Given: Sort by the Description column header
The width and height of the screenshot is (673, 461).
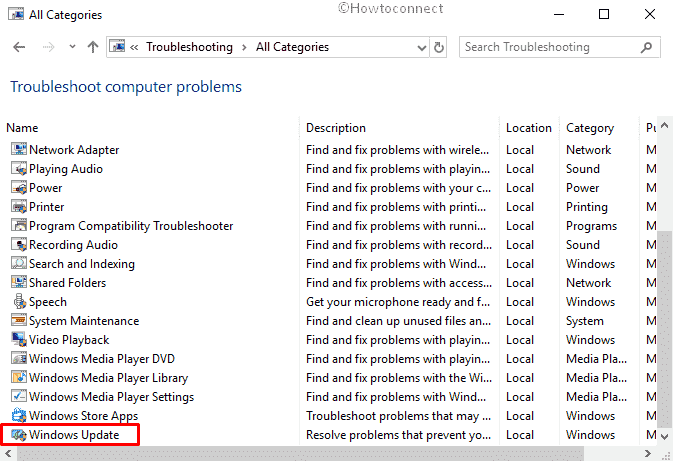Looking at the screenshot, I should [x=336, y=128].
